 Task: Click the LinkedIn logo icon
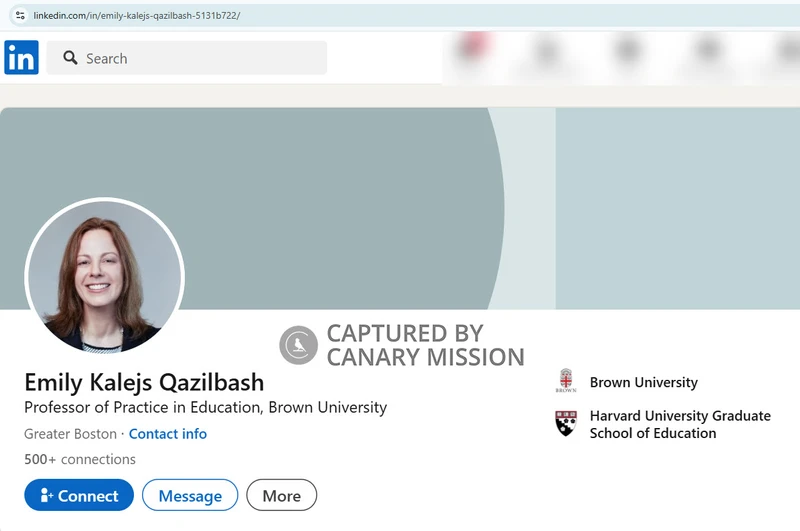tap(21, 57)
